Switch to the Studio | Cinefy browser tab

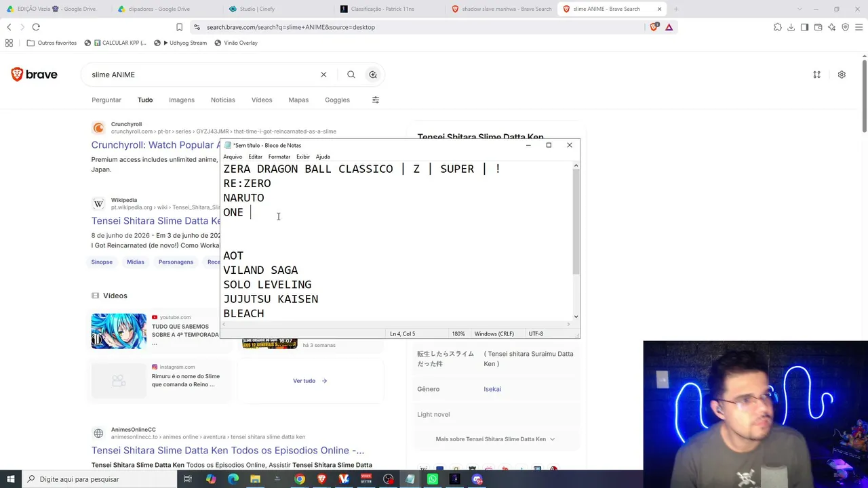(278, 9)
